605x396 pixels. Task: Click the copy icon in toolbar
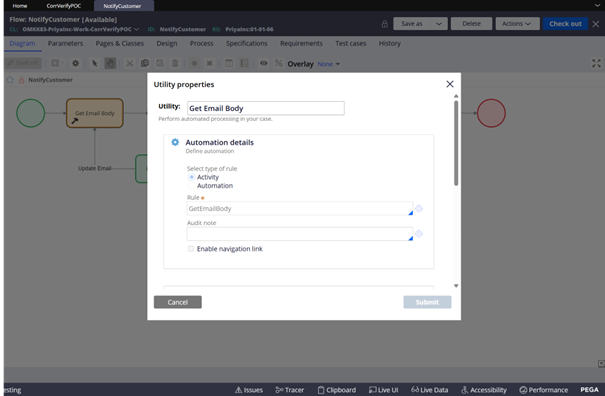[x=145, y=63]
